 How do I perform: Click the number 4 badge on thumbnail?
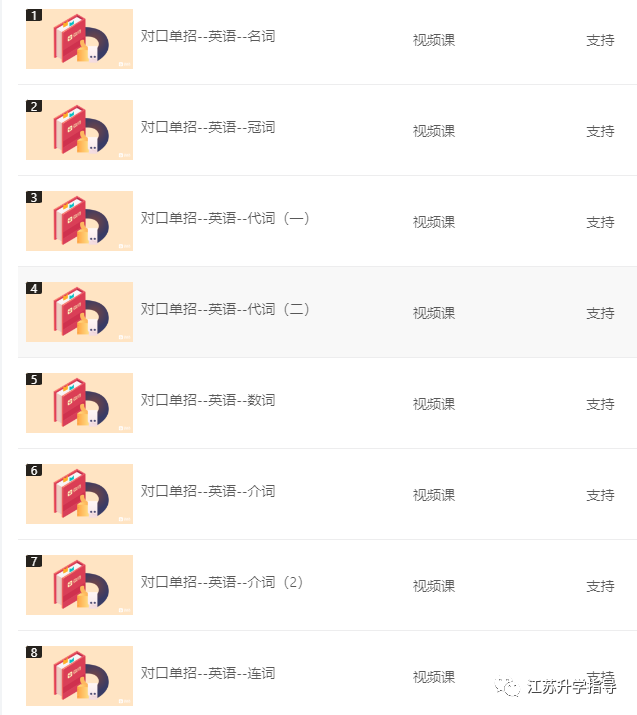tap(34, 288)
